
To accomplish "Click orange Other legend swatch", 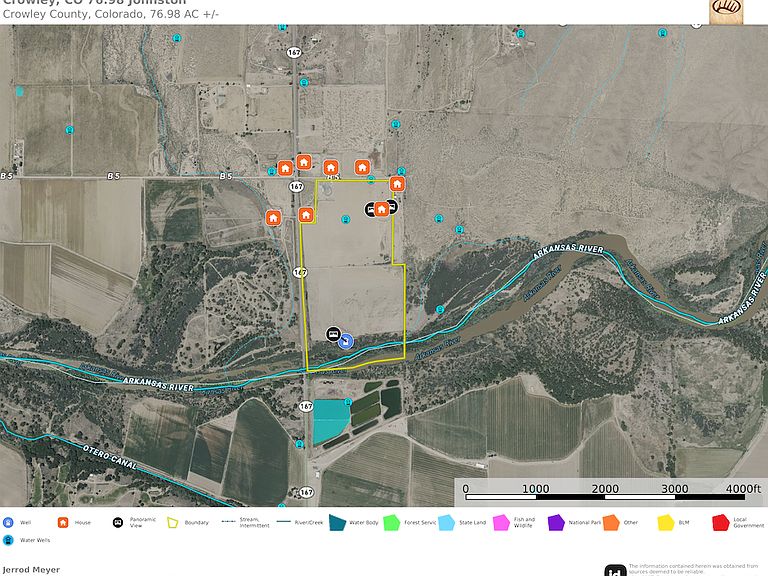I will click(611, 523).
